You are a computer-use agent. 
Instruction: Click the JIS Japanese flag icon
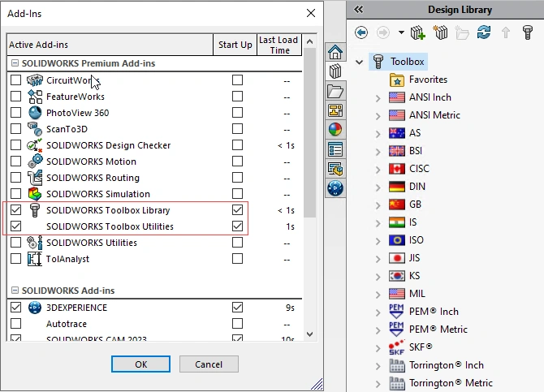[396, 258]
